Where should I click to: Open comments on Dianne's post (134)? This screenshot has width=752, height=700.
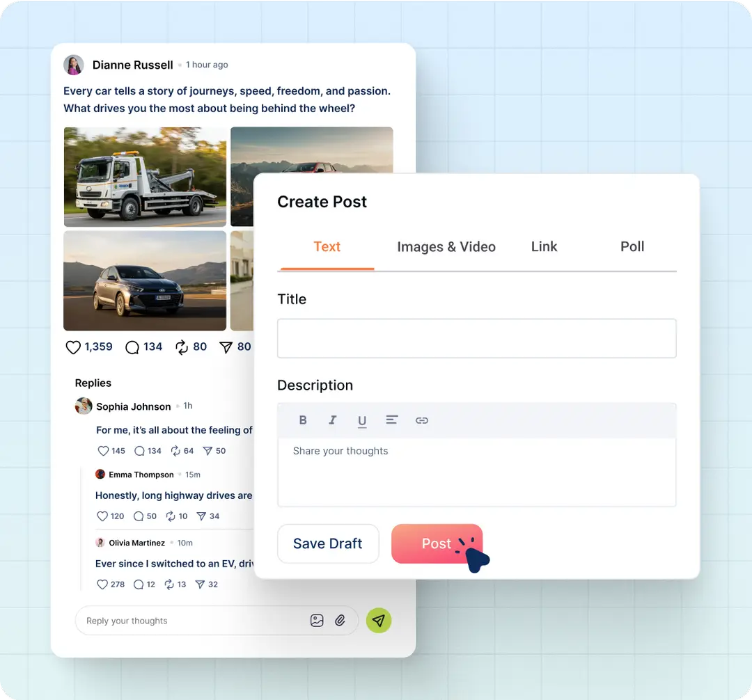[x=132, y=347]
